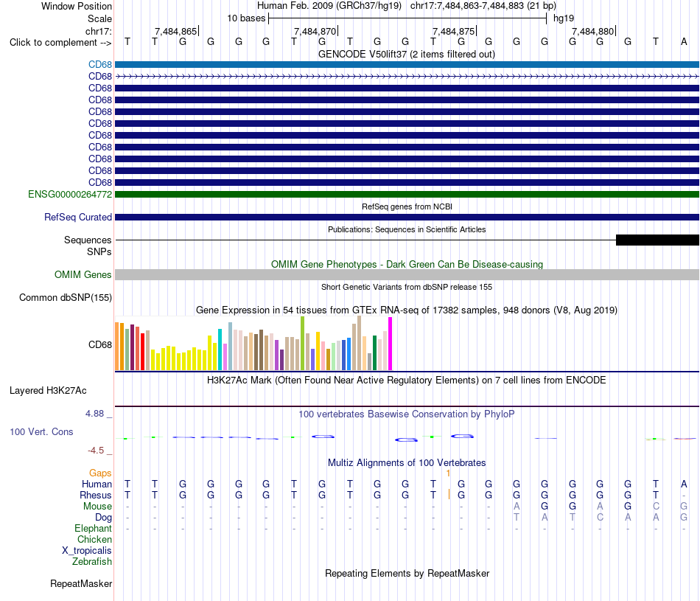
Task: Click the green ENSG00000264772 transcript bar
Action: point(407,195)
